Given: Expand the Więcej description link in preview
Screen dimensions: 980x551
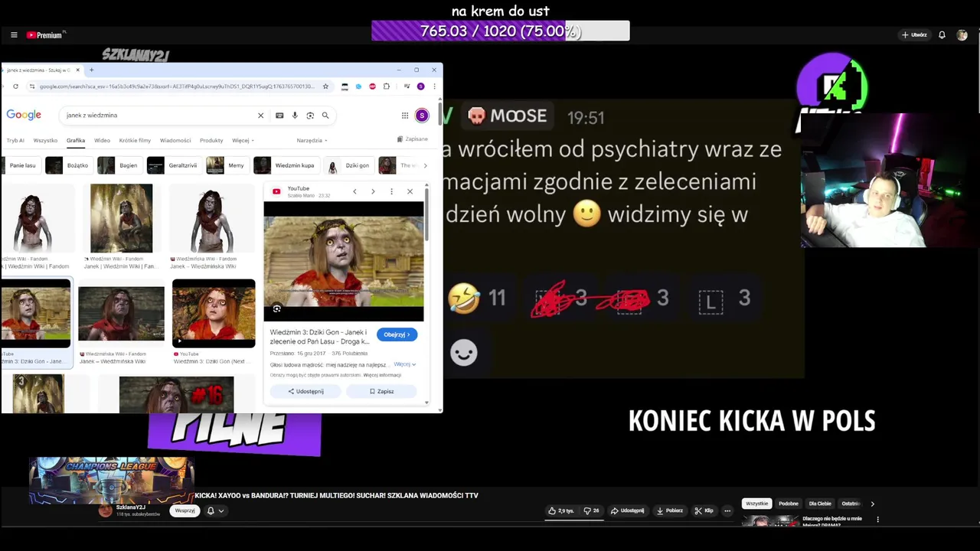Looking at the screenshot, I should pyautogui.click(x=404, y=364).
